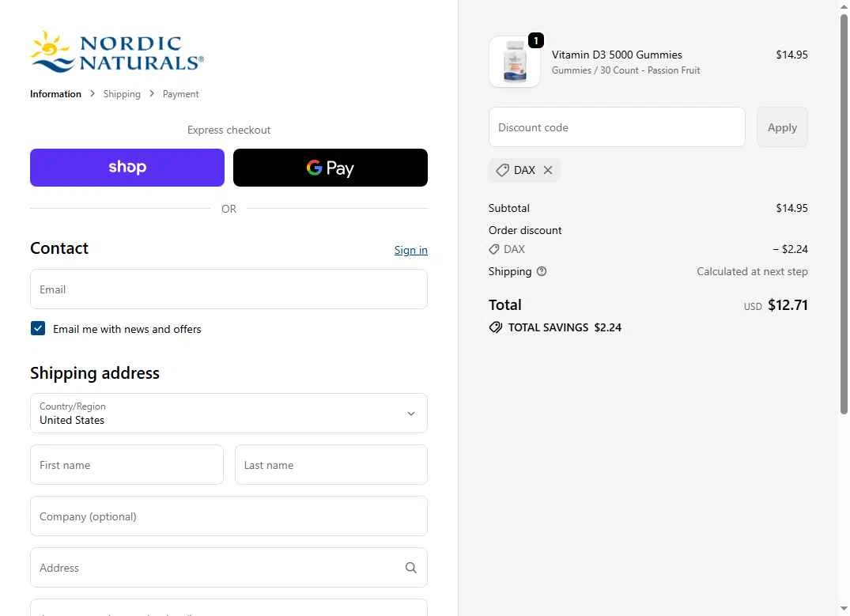850x616 pixels.
Task: Open the Country/Region dropdown
Action: click(229, 414)
